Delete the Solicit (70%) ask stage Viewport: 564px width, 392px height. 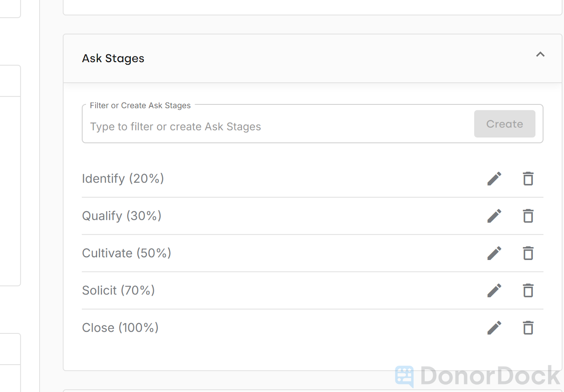coord(528,290)
